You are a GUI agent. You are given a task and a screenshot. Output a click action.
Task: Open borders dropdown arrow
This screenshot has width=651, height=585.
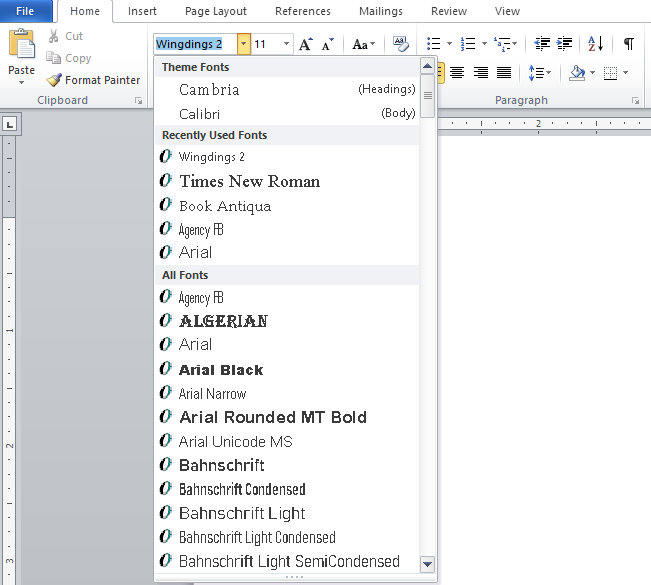pyautogui.click(x=625, y=73)
